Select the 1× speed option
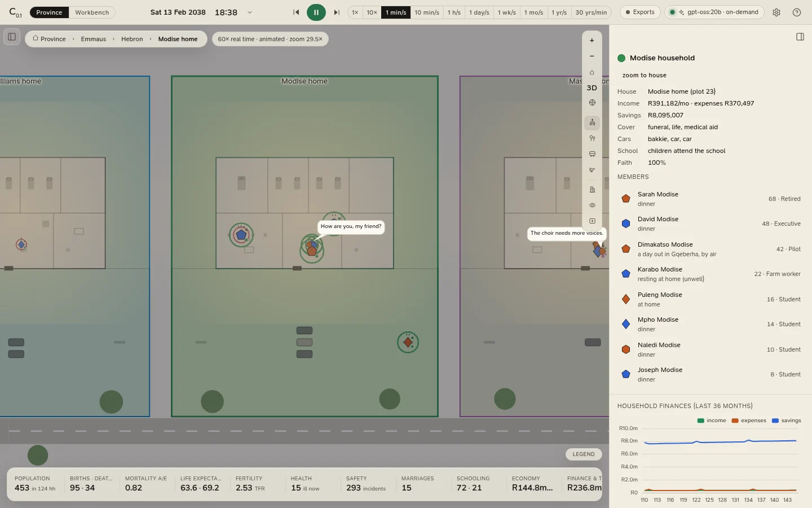Screen dimensions: 812x508 (355, 12)
